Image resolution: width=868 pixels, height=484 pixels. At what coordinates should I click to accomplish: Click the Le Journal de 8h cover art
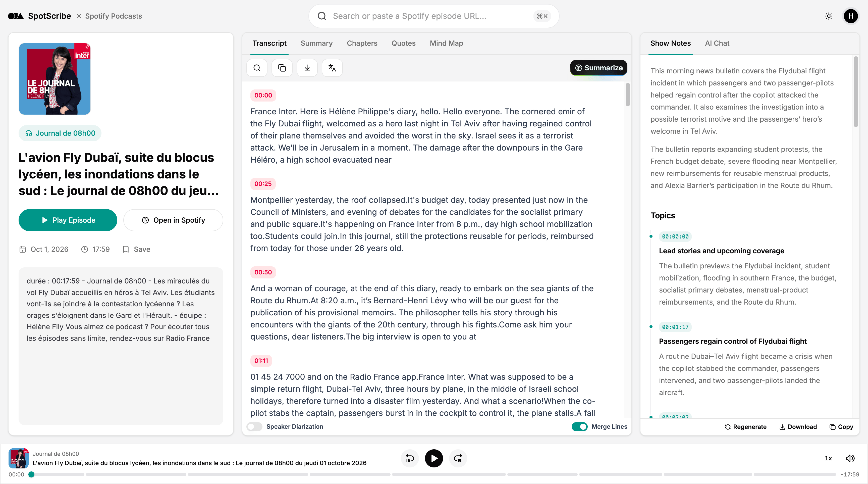pyautogui.click(x=55, y=79)
